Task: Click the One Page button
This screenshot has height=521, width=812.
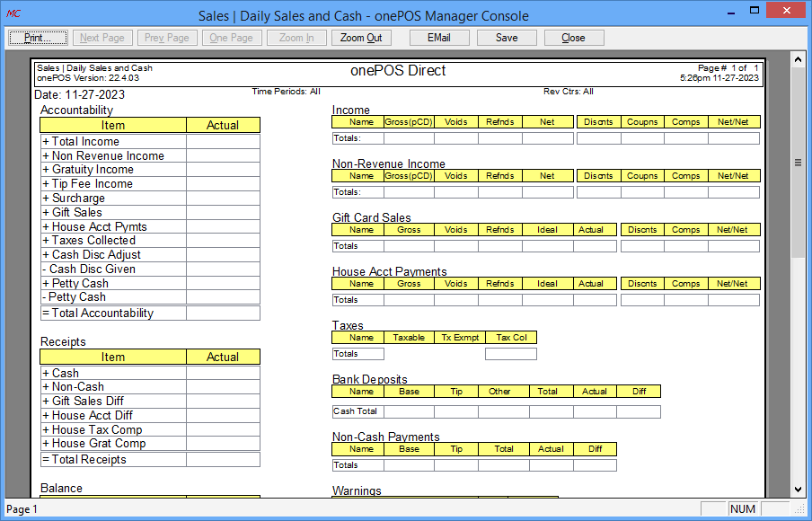Action: [232, 38]
